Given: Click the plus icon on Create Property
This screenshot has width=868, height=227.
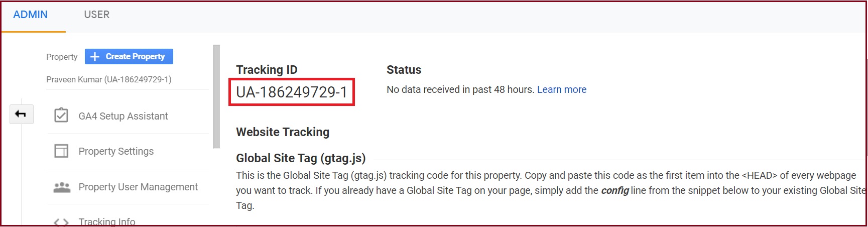Looking at the screenshot, I should 95,57.
